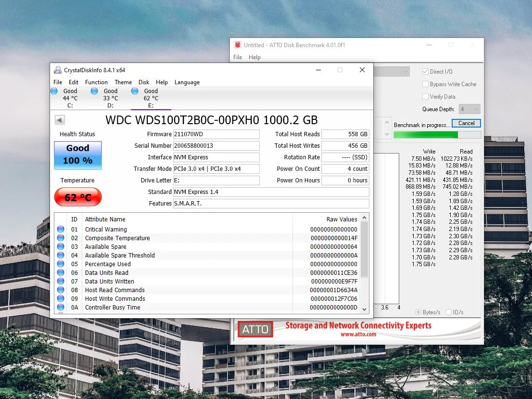Viewport: 532px width, 399px height.
Task: Click the Drive Letter field E:
Action: coord(216,180)
